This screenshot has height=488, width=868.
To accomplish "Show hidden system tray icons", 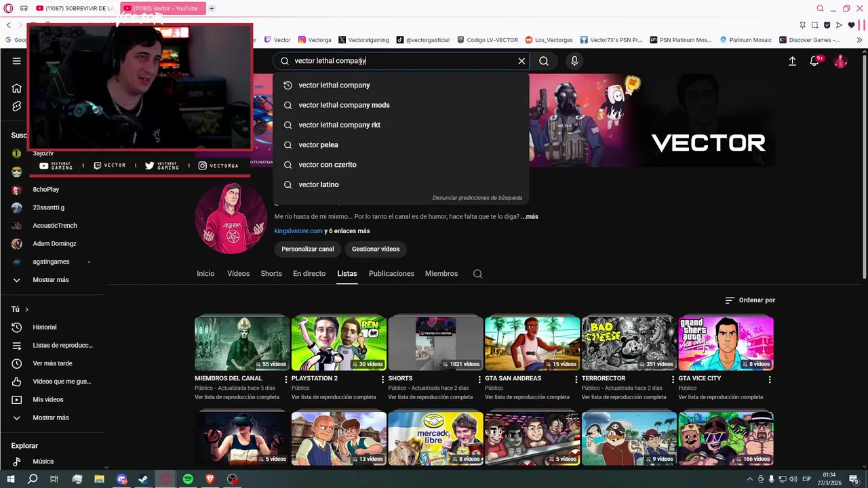I will 750,479.
